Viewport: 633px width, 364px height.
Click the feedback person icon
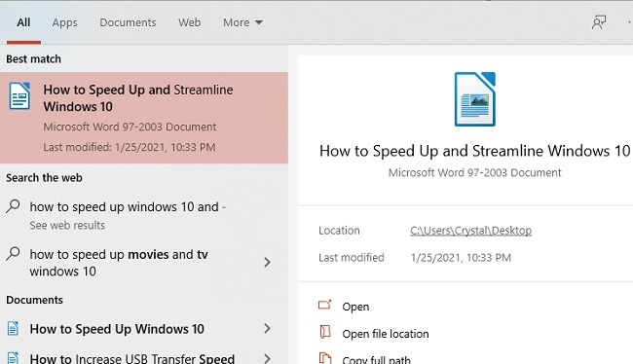point(599,22)
